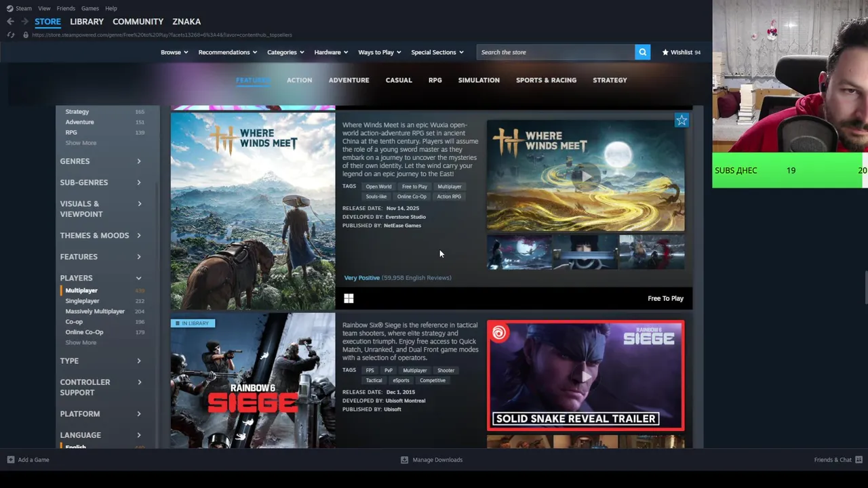The image size is (868, 488).
Task: Select the SPORTS & RACING category tab
Action: pos(546,80)
